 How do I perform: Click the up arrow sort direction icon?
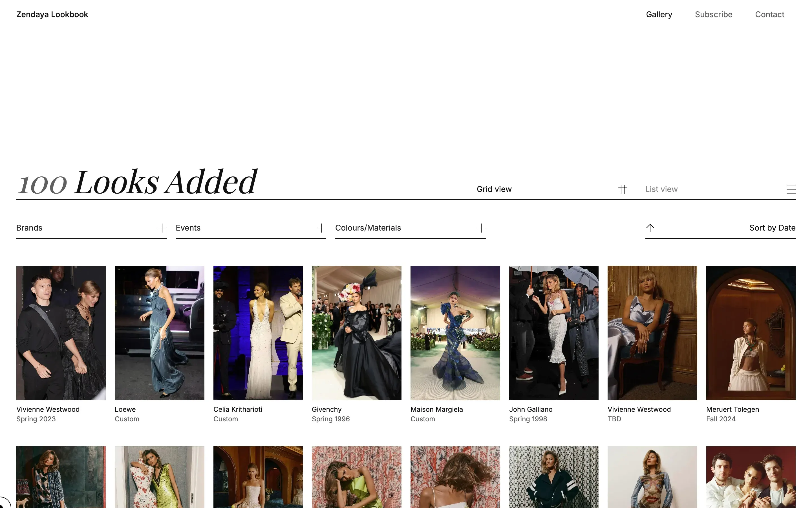point(650,228)
